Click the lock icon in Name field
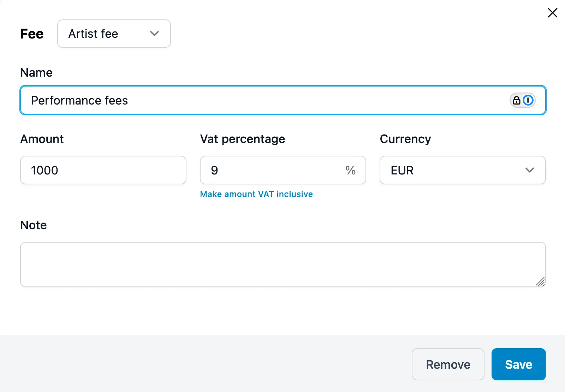 pyautogui.click(x=516, y=100)
